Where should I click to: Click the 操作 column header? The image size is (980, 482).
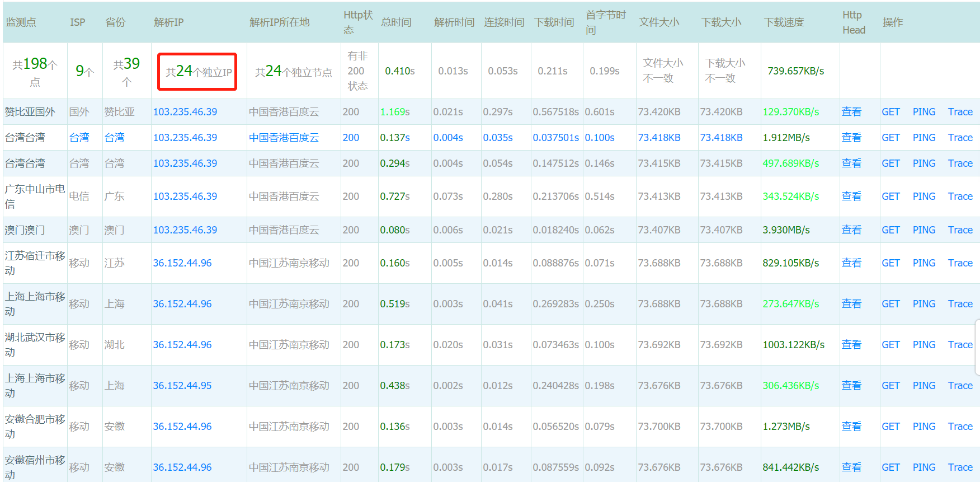coord(893,22)
